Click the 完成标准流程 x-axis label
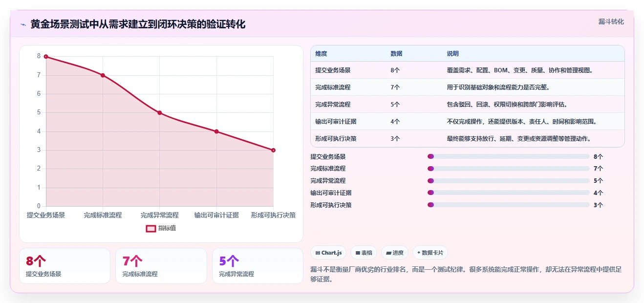 (x=103, y=215)
